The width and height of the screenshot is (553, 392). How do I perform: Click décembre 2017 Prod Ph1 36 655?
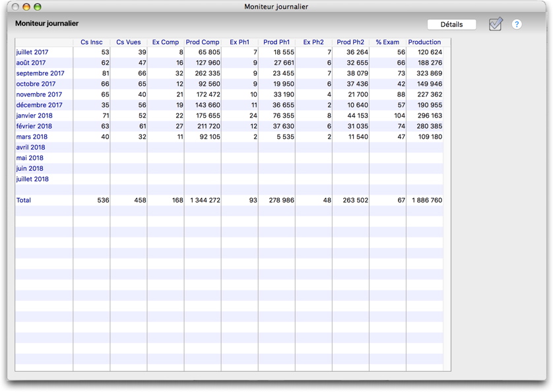point(284,105)
